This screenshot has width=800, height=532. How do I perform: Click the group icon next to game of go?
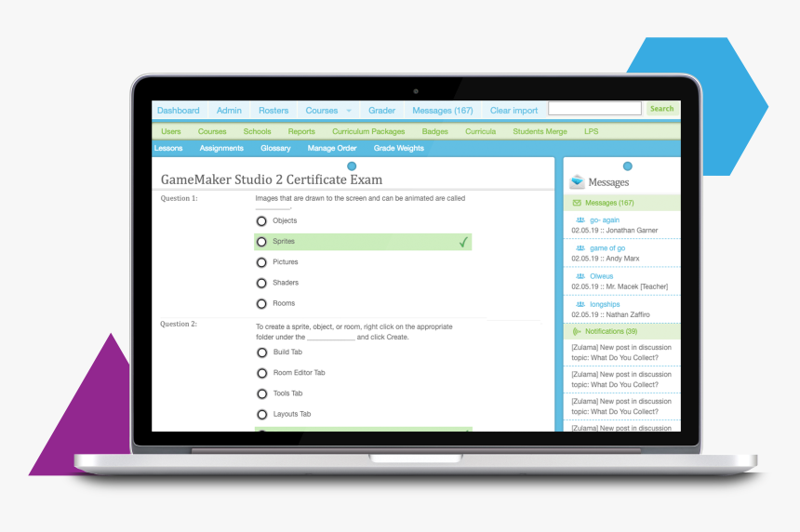point(580,248)
